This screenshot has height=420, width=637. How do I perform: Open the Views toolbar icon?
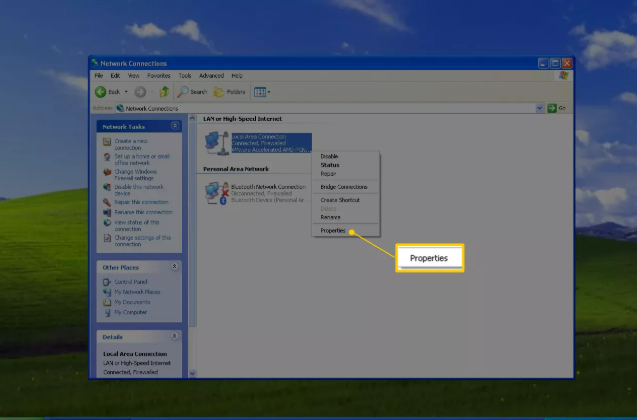point(260,92)
